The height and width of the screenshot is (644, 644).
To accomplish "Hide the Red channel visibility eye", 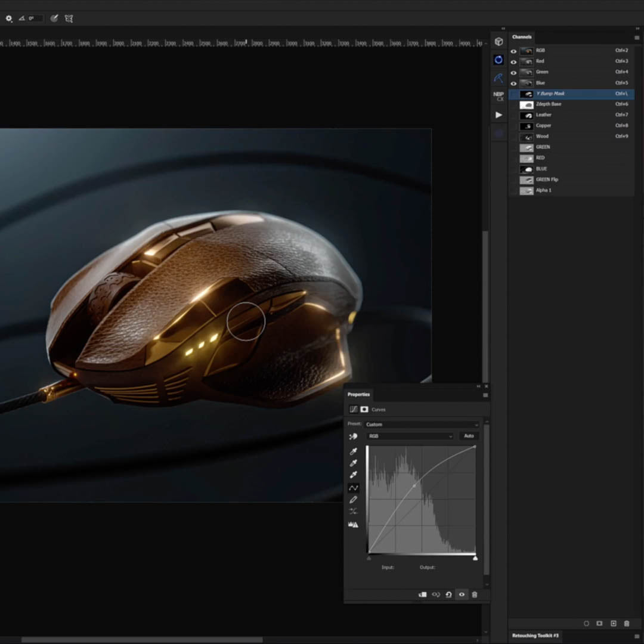I will pos(513,61).
